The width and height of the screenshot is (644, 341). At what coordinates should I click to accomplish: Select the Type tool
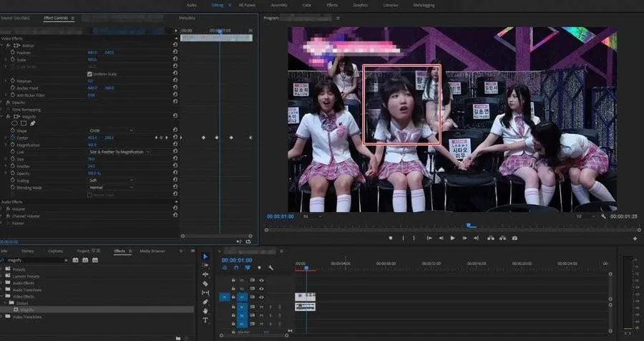pos(206,320)
